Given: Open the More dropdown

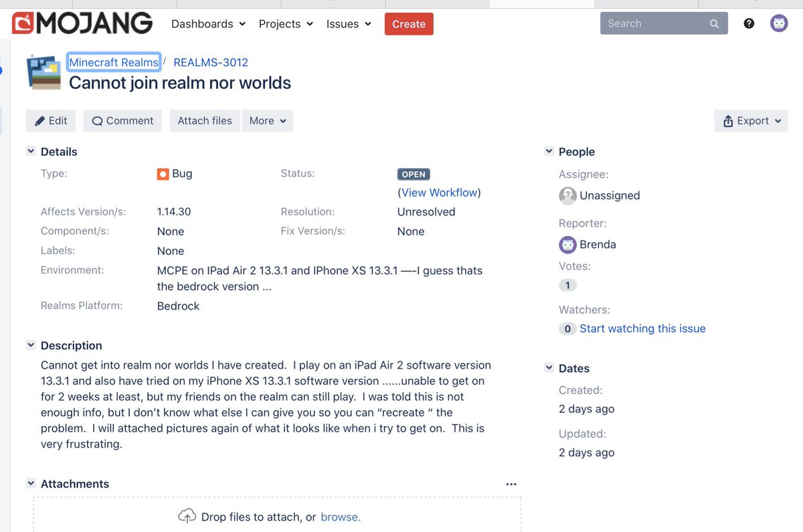Looking at the screenshot, I should (x=268, y=120).
